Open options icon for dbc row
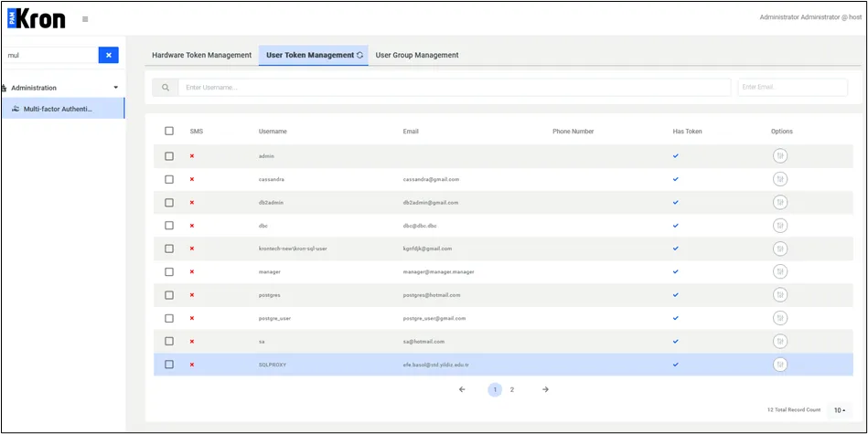Screen dimensions: 868x434 pos(780,226)
